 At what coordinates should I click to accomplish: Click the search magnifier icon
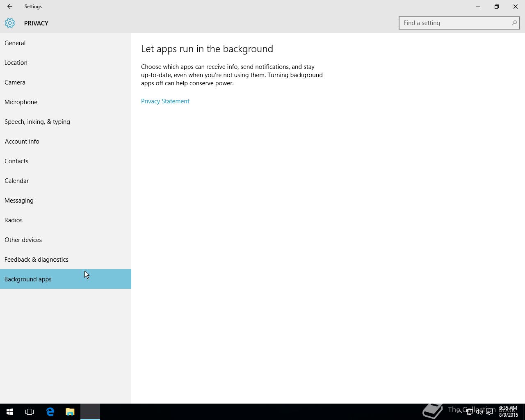point(514,23)
